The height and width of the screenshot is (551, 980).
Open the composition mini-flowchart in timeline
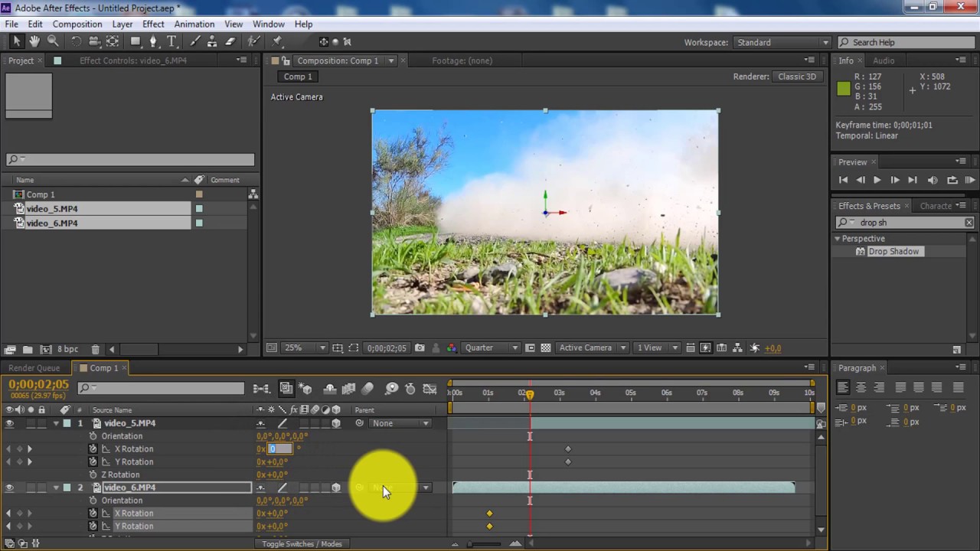tap(261, 389)
